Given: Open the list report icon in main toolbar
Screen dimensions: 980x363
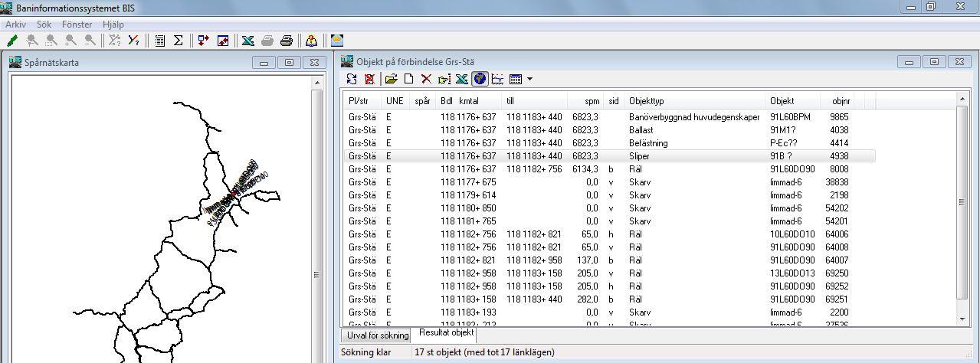Looking at the screenshot, I should [159, 41].
